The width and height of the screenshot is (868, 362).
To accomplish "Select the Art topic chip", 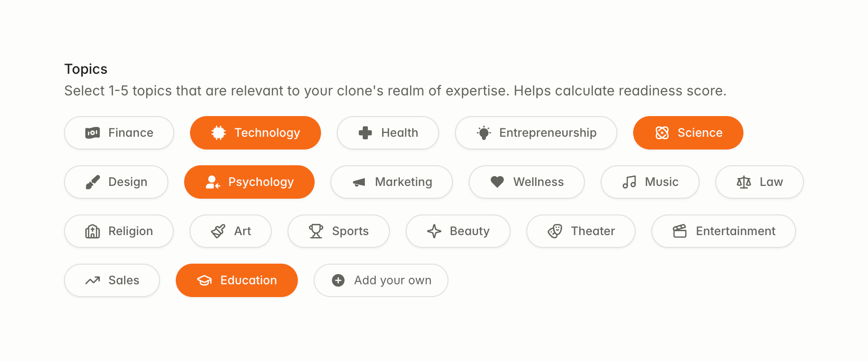I will [x=230, y=231].
